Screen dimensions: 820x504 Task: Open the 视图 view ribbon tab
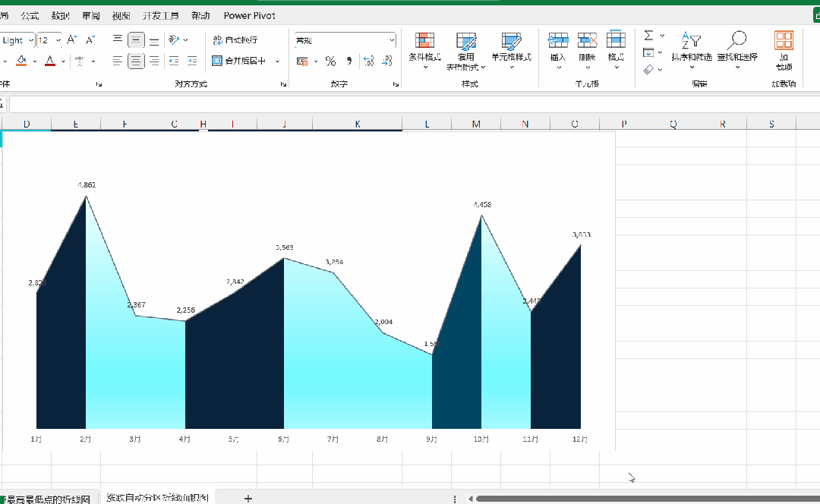[121, 16]
